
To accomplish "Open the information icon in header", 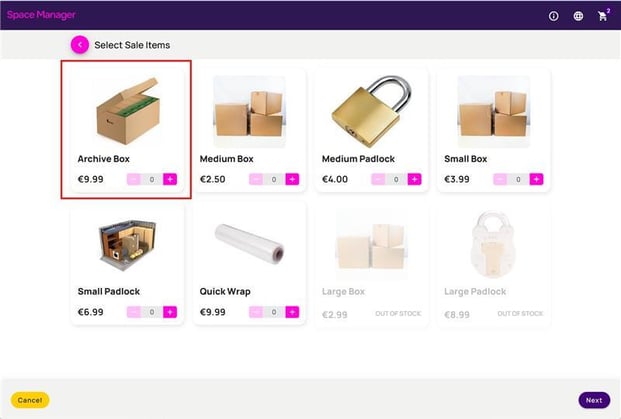I will [553, 16].
